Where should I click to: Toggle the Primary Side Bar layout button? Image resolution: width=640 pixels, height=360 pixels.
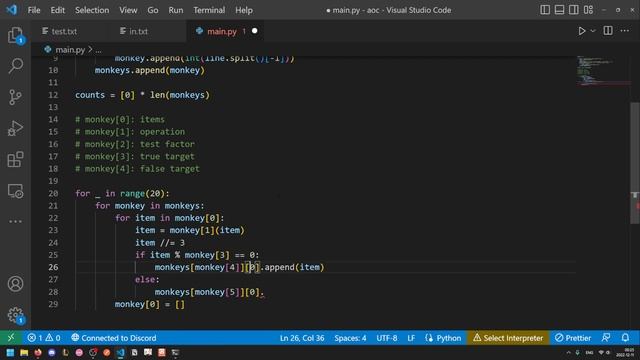pos(545,10)
